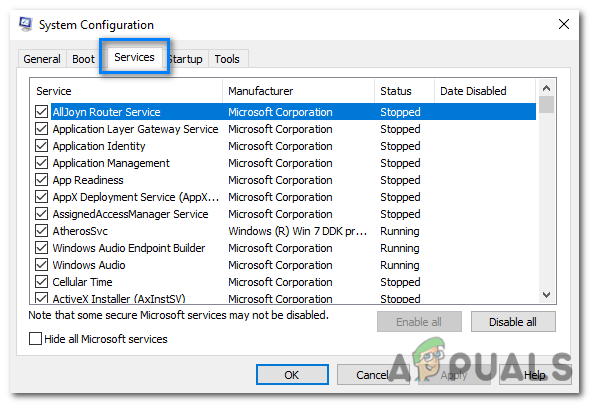
Task: Select the Windows Audio service name
Action: [89, 265]
